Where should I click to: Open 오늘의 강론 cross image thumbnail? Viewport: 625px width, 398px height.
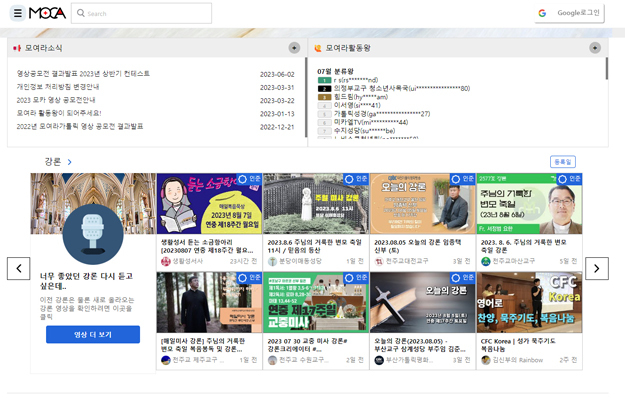pos(423,303)
